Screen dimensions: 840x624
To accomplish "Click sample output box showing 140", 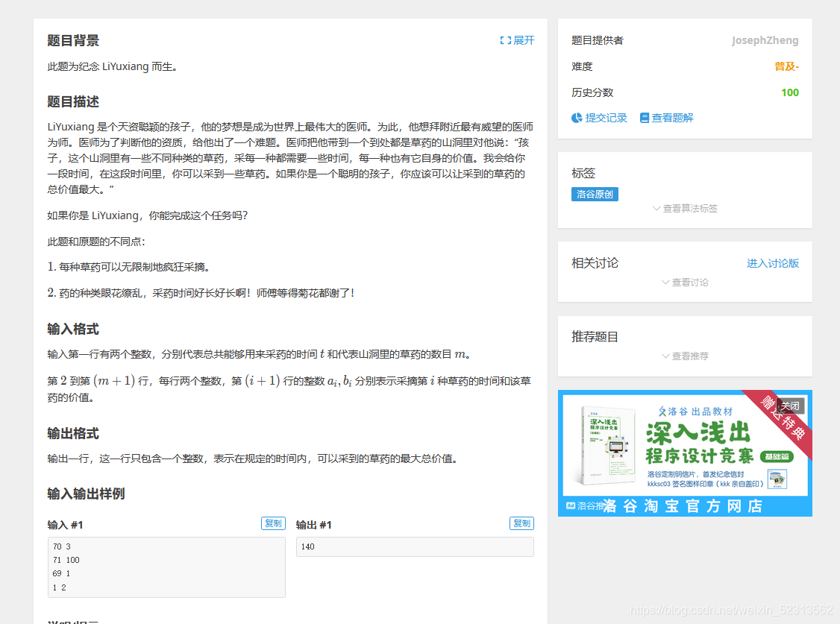I will tap(416, 546).
